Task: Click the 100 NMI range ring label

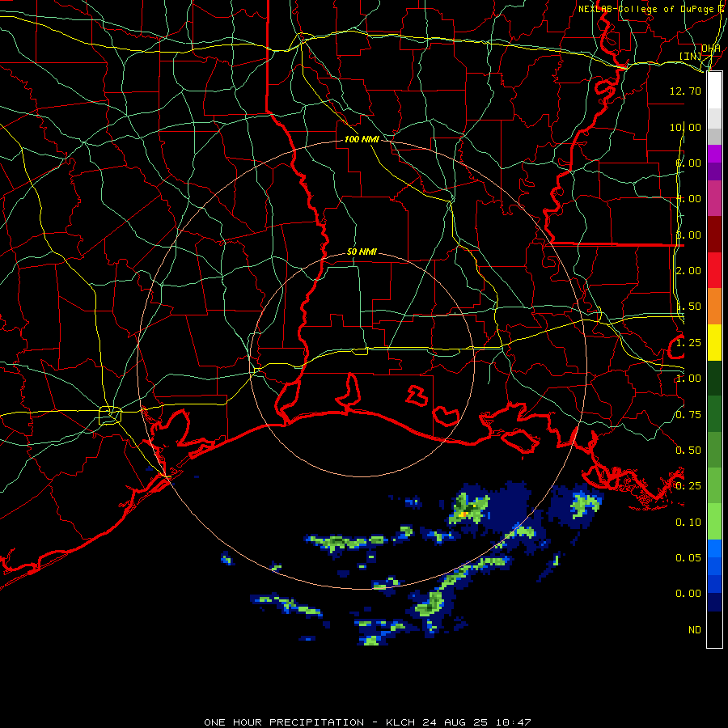Action: pos(362,139)
